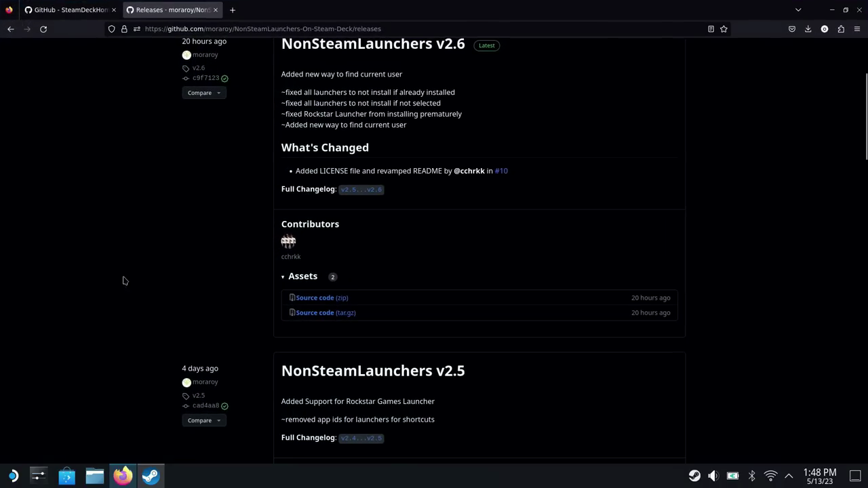Open the Pocket save icon
Image resolution: width=868 pixels, height=488 pixels.
tap(791, 28)
